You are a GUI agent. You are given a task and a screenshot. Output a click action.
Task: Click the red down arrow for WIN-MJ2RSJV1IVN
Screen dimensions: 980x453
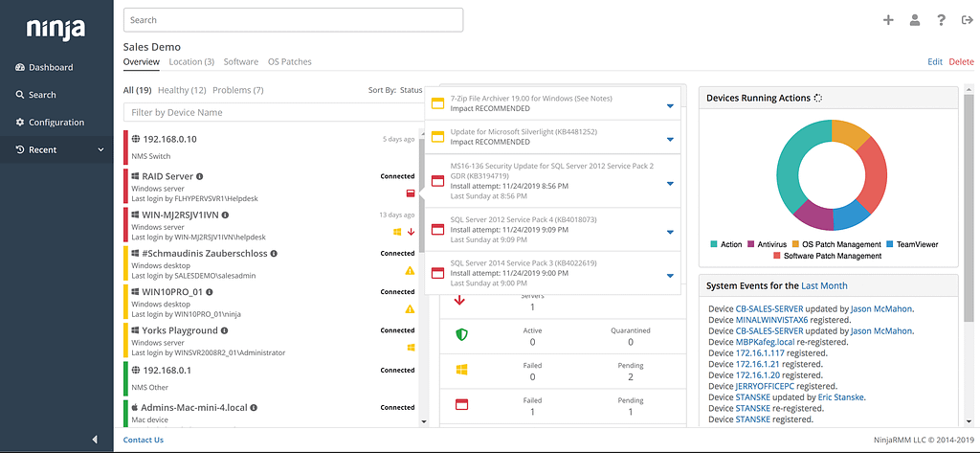(x=411, y=232)
